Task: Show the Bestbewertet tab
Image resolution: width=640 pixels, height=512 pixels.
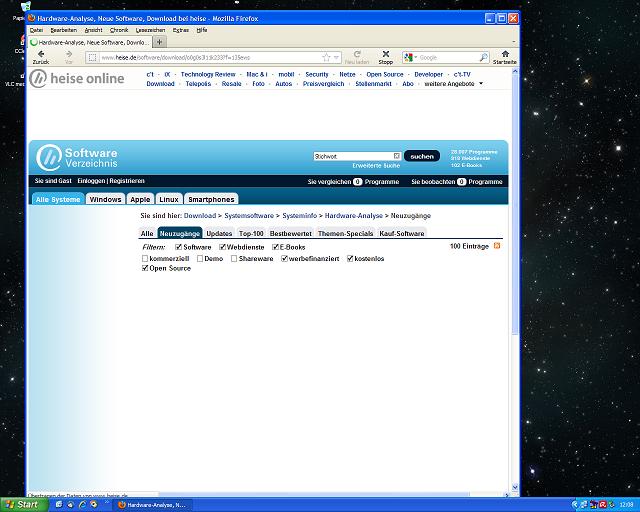Action: point(291,234)
